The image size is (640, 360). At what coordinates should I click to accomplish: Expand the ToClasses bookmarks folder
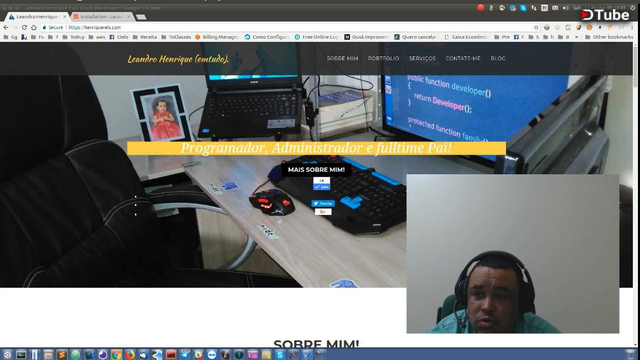(x=176, y=37)
